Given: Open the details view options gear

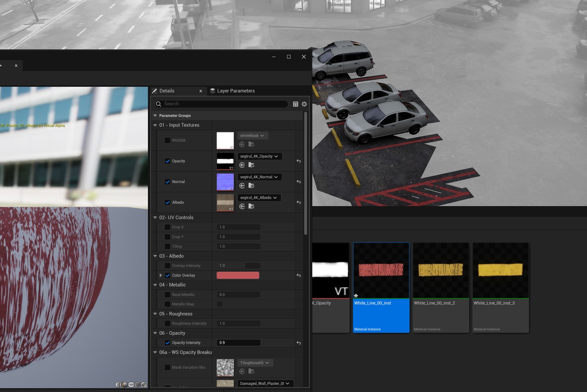Looking at the screenshot, I should click(x=304, y=104).
